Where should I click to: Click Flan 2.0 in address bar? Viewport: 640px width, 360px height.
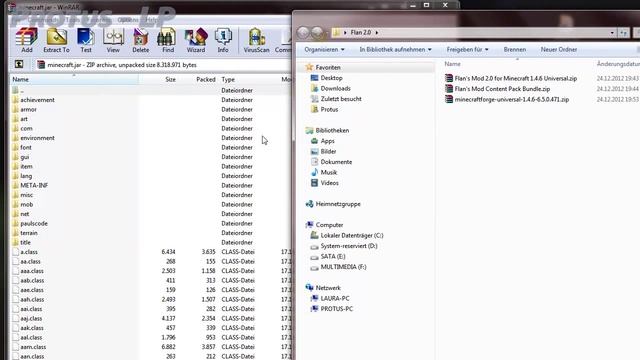pyautogui.click(x=361, y=32)
